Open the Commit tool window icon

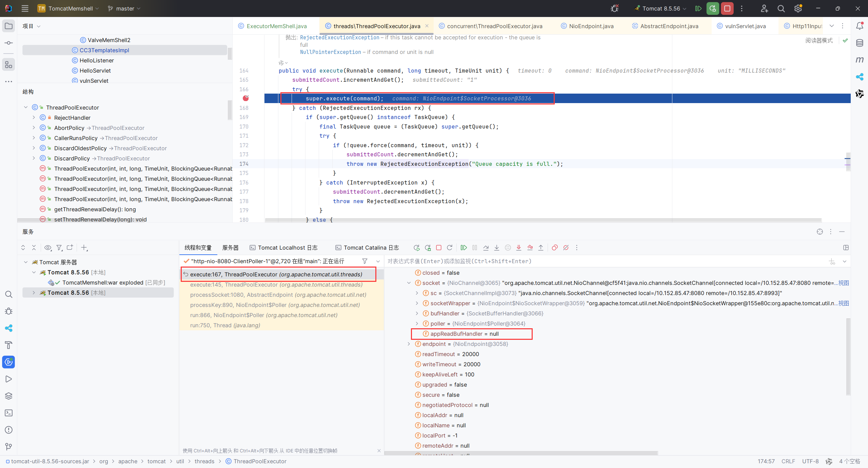8,43
